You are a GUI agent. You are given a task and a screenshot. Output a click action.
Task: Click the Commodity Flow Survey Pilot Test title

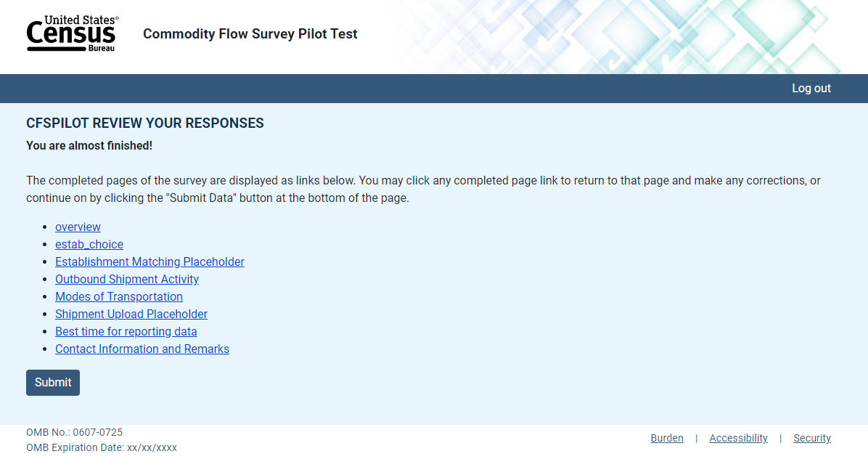click(250, 34)
